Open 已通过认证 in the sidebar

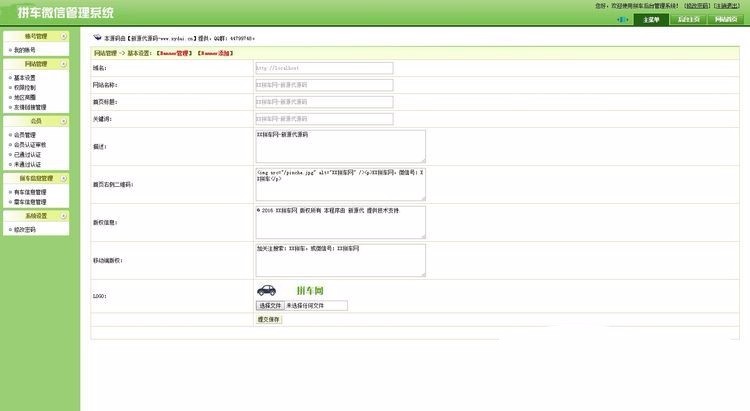[27, 155]
